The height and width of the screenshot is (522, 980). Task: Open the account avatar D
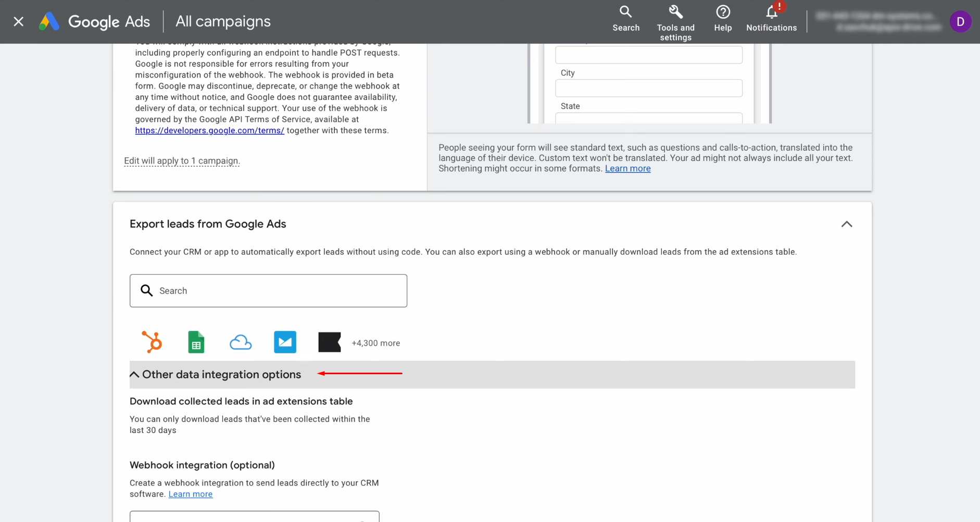click(960, 21)
